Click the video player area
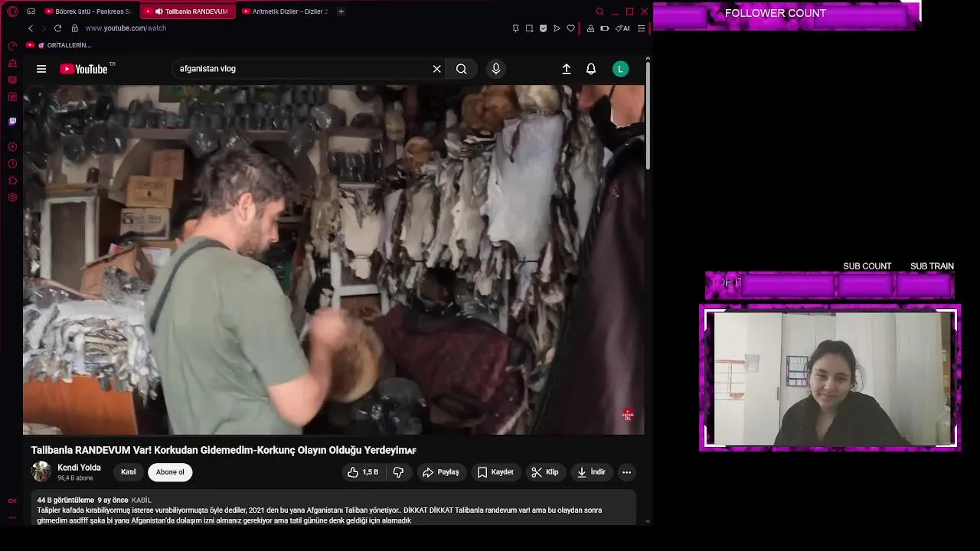Image resolution: width=980 pixels, height=551 pixels. coord(334,259)
